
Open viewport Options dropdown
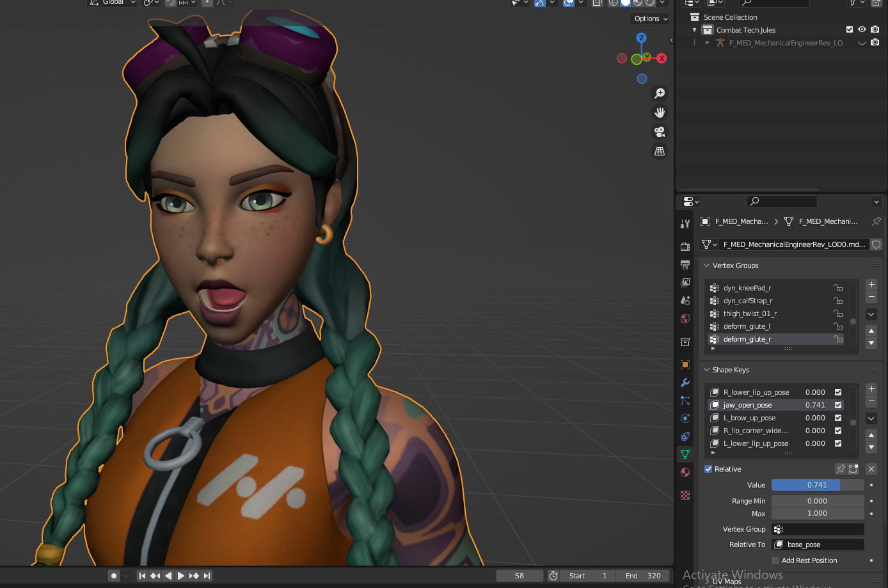(651, 19)
